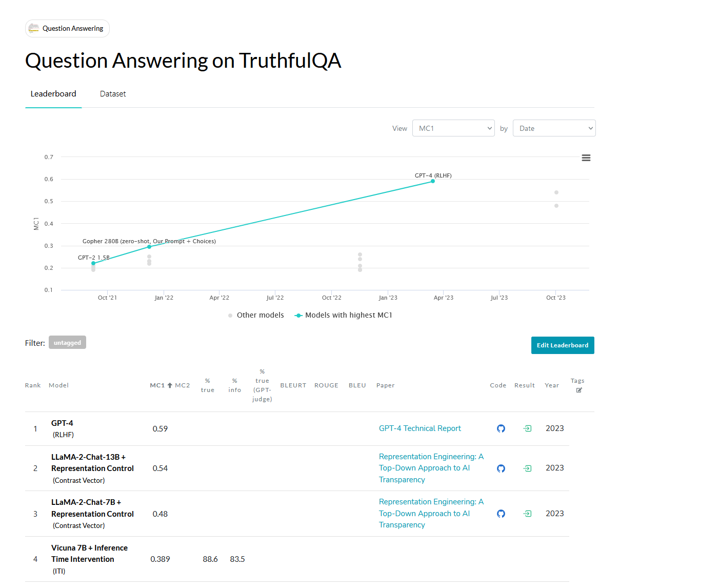Open Representation Engineering paper link in rank 2 row

431,468
